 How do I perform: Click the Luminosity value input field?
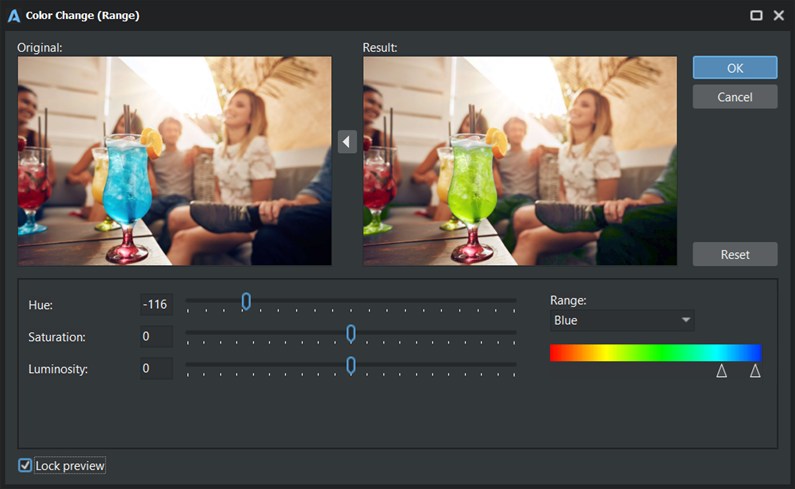[156, 368]
